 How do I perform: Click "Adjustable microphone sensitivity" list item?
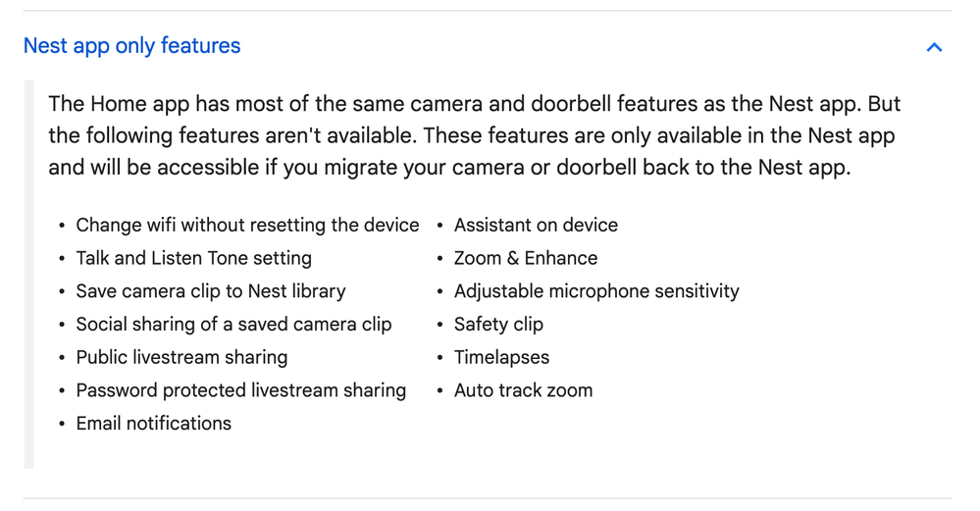pos(596,291)
